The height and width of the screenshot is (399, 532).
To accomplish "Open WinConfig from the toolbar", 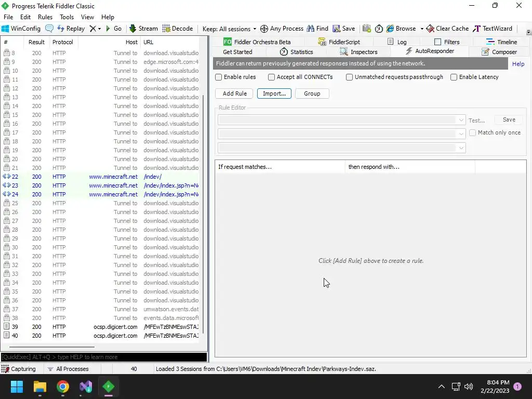I will click(21, 29).
